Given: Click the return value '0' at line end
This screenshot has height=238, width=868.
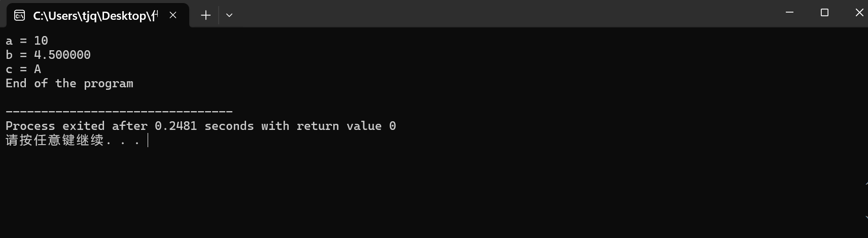Looking at the screenshot, I should 393,126.
